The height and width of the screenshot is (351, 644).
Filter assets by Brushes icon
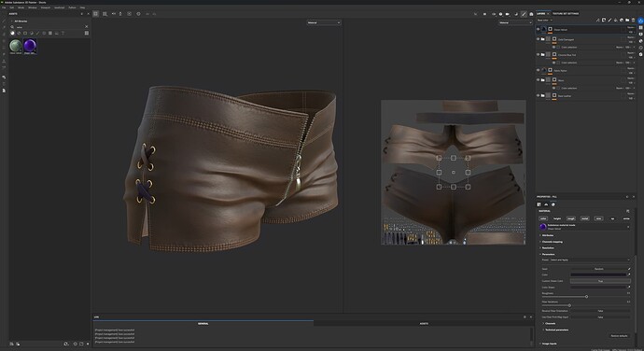click(37, 33)
